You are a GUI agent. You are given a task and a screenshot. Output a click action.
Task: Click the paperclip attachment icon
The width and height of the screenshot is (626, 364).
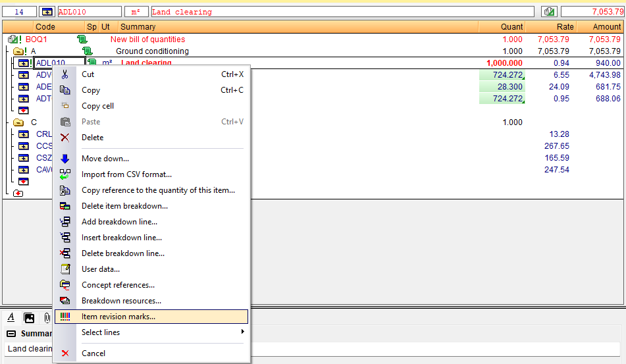(47, 318)
